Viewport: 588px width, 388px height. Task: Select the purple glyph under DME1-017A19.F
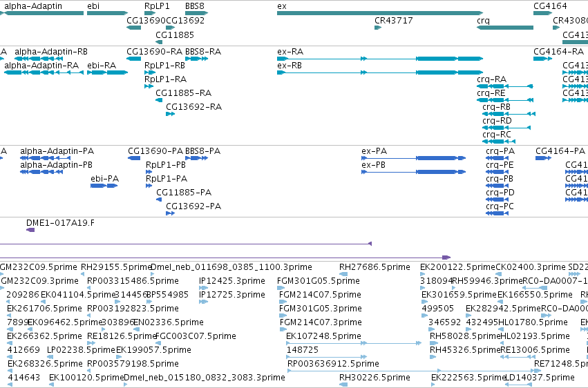click(30, 230)
